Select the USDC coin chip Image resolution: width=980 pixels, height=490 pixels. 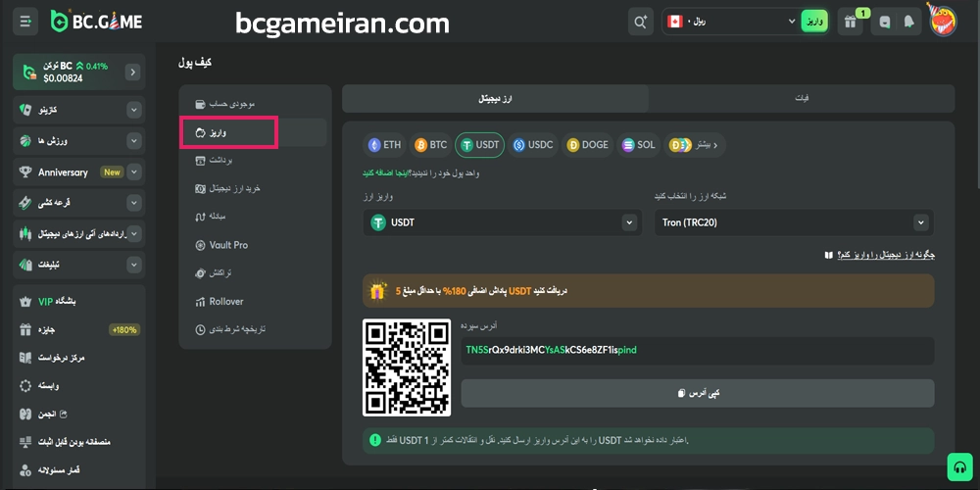(533, 145)
